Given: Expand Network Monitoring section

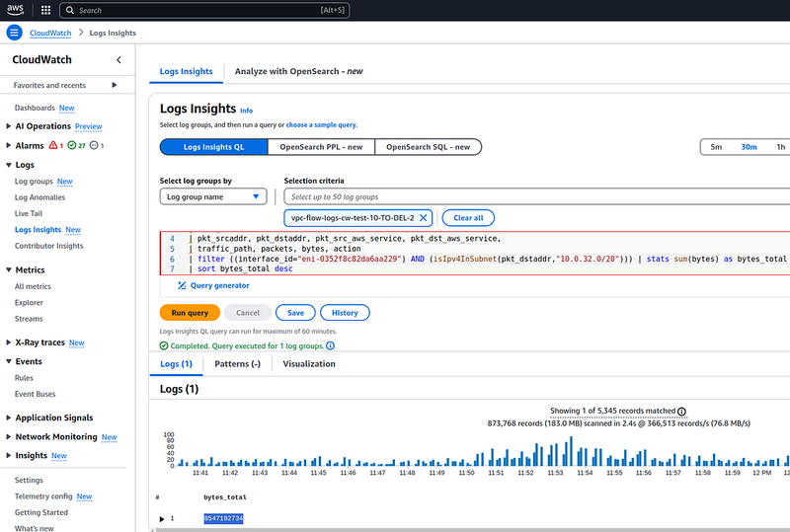Looking at the screenshot, I should coord(8,436).
